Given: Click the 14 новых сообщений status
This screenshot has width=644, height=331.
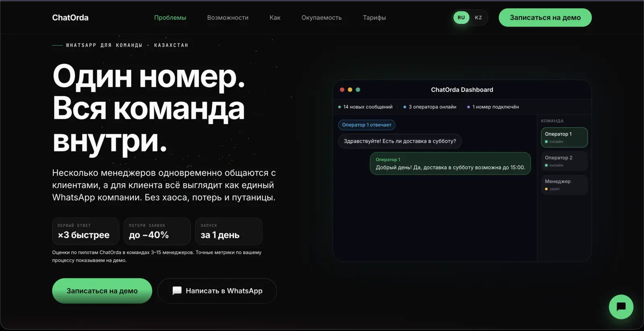Looking at the screenshot, I should click(x=365, y=107).
